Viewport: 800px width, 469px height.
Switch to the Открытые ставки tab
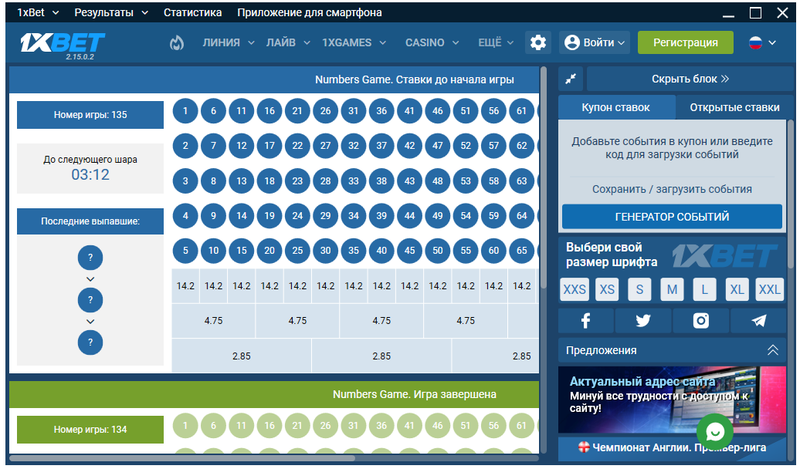point(734,108)
